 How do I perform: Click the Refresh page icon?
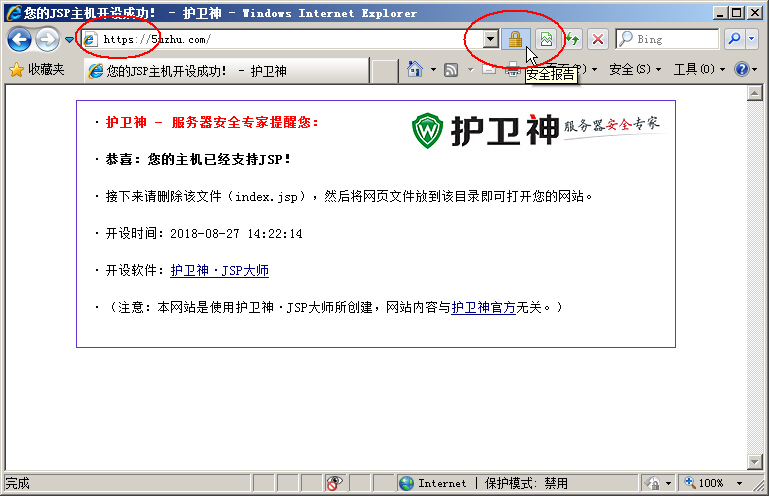coord(573,39)
